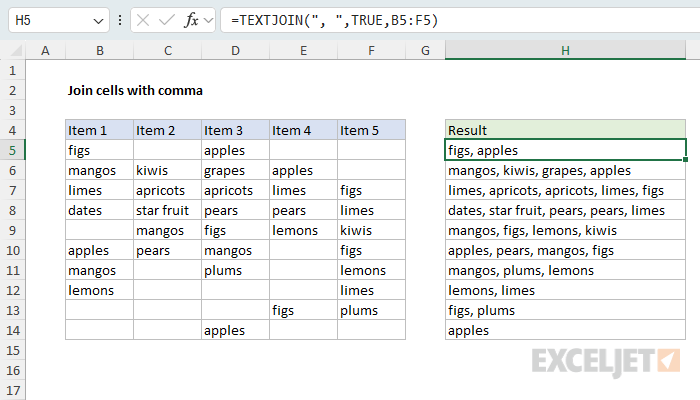700x400 pixels.
Task: Click cell containing star fruit
Action: (167, 210)
